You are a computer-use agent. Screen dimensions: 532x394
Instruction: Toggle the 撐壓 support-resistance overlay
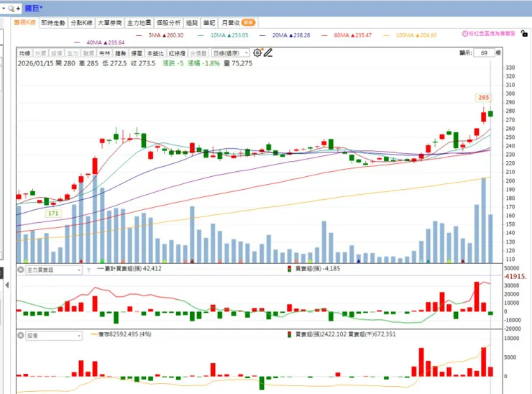pos(137,53)
